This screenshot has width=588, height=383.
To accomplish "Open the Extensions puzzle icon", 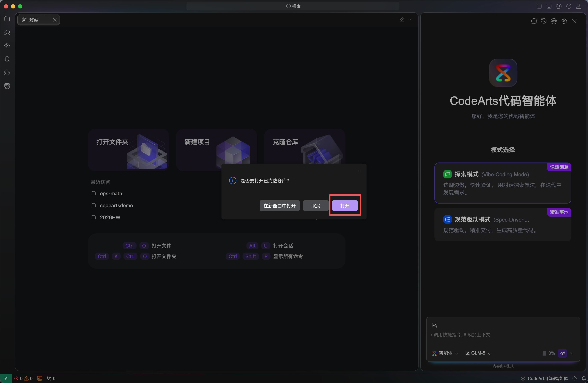I will pyautogui.click(x=7, y=73).
